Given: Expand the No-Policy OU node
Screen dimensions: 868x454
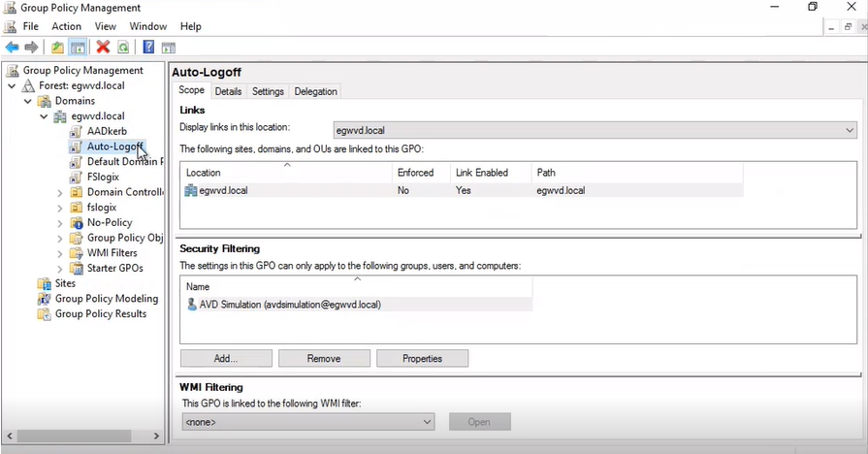Looking at the screenshot, I should tap(60, 223).
